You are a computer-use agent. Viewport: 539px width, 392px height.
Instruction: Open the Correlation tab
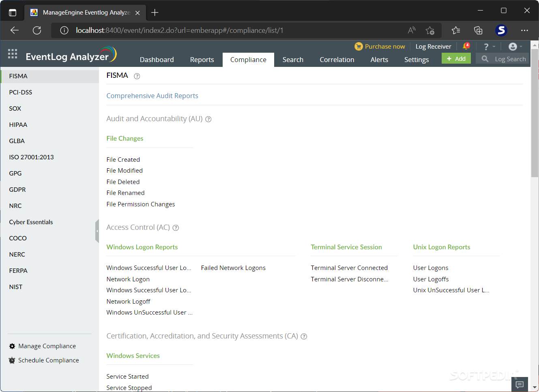(x=337, y=60)
